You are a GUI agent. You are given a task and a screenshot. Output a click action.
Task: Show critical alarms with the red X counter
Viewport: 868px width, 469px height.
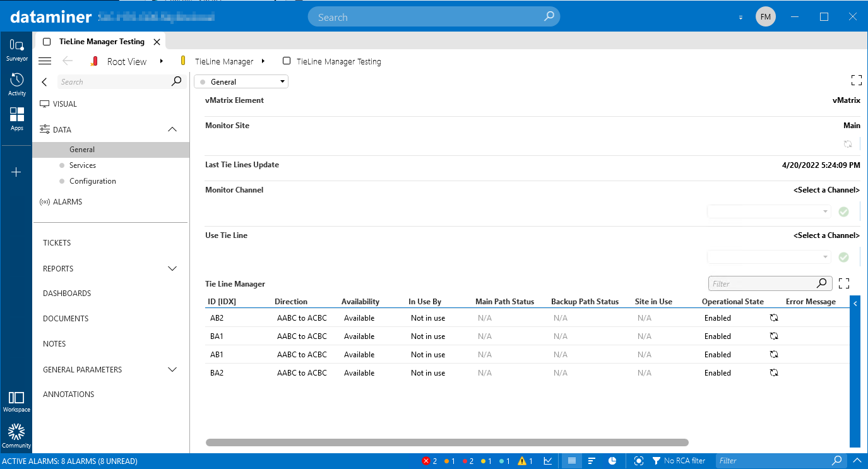(429, 461)
